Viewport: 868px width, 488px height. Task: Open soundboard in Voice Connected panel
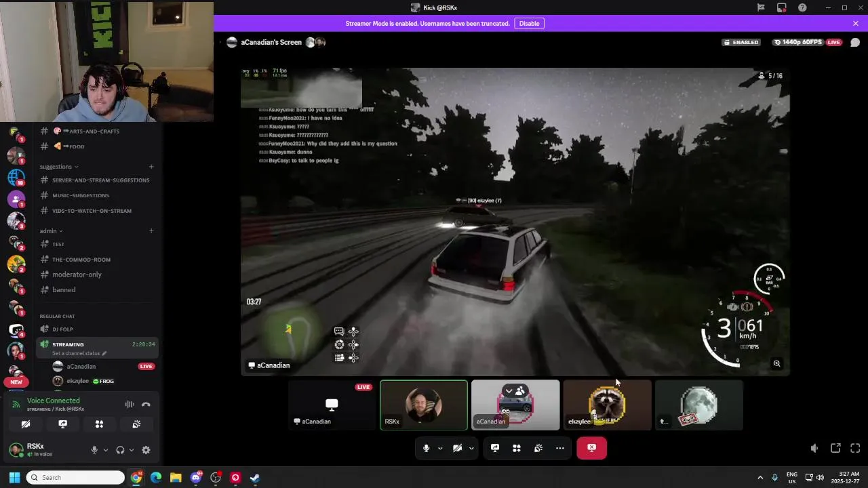136,424
